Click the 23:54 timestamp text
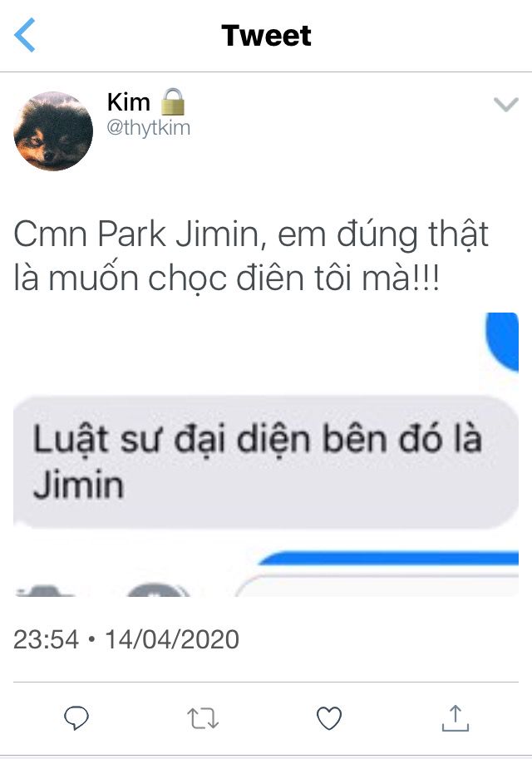The width and height of the screenshot is (532, 759). pos(46,639)
